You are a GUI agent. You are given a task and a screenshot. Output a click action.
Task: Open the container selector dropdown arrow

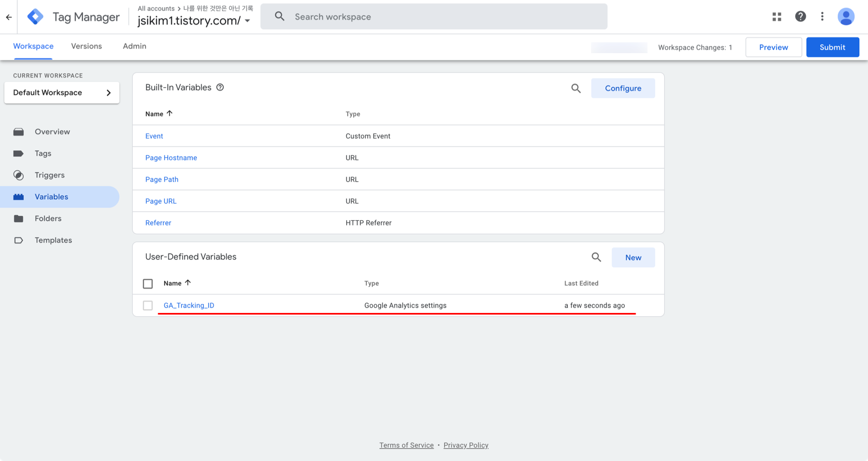coord(248,21)
